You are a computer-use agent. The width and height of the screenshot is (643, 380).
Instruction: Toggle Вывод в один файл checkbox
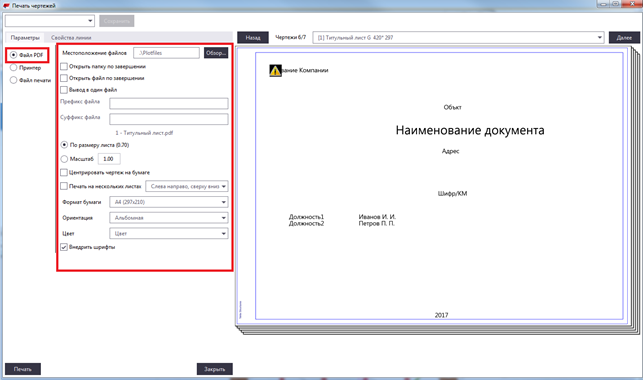(64, 90)
